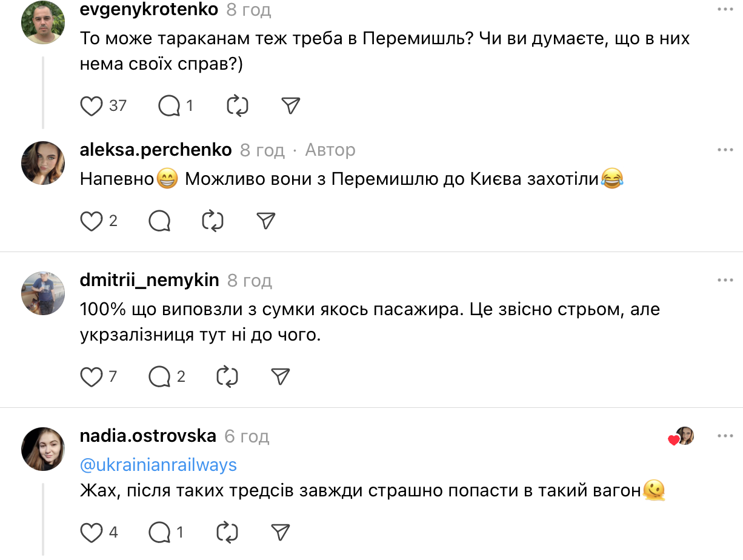
Task: Repost aleksa.perchenko's reply
Action: point(213,221)
